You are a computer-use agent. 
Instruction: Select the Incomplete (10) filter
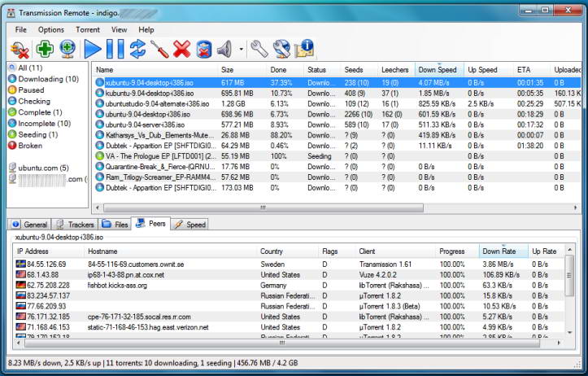40,124
